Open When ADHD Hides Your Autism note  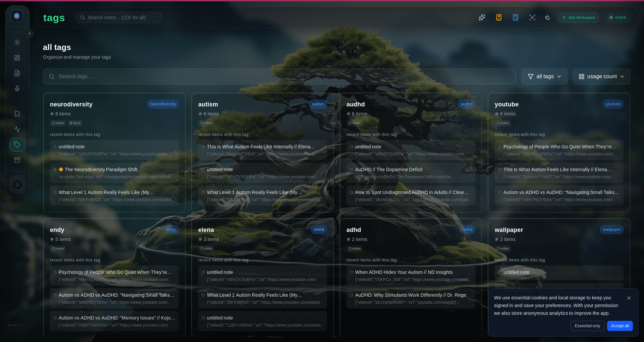[x=411, y=276]
